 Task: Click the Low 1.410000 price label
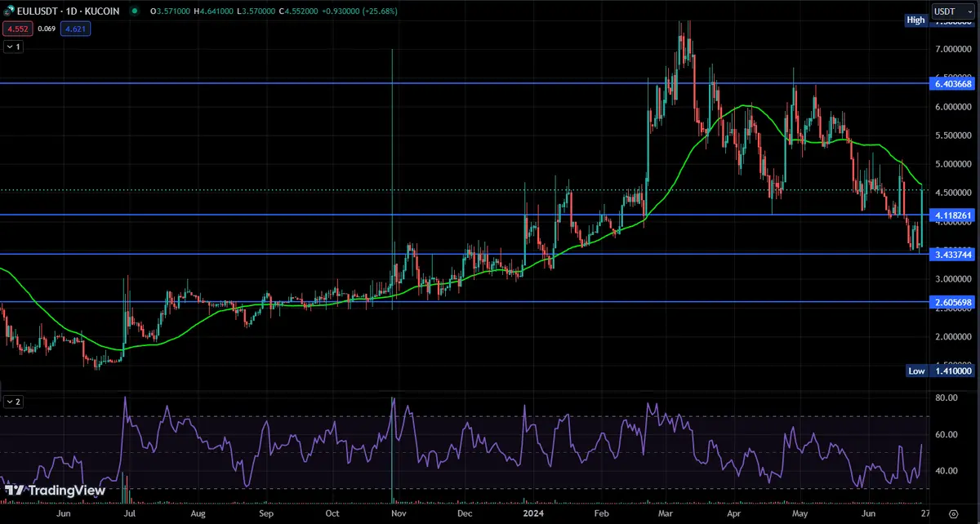click(x=941, y=371)
